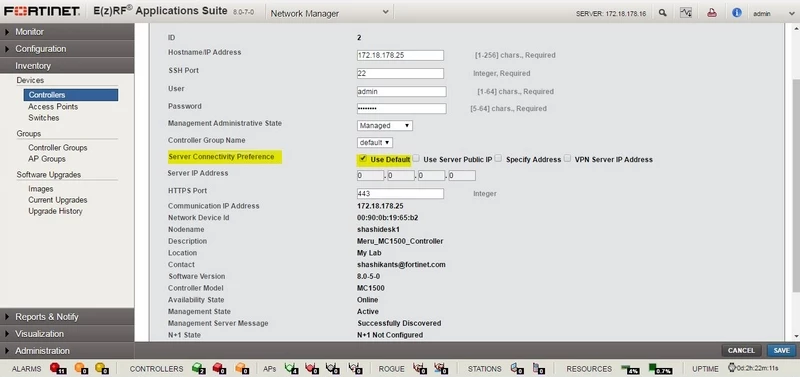
Task: Click the first ROGUE status icon
Action: pyautogui.click(x=420, y=368)
